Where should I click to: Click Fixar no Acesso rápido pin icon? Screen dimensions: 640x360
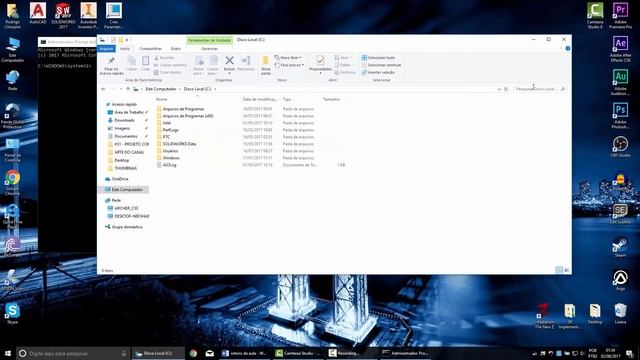111,61
